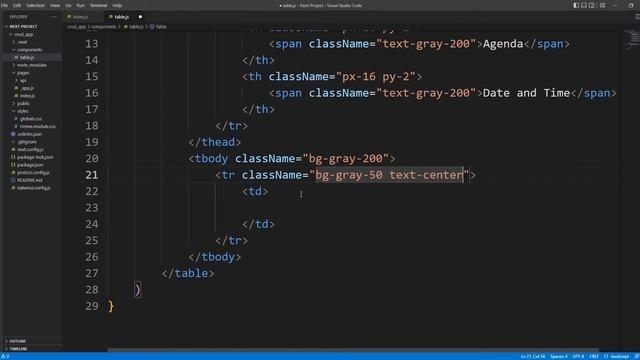Open tailwind.config.js file
This screenshot has width=640, height=360.
[x=33, y=188]
